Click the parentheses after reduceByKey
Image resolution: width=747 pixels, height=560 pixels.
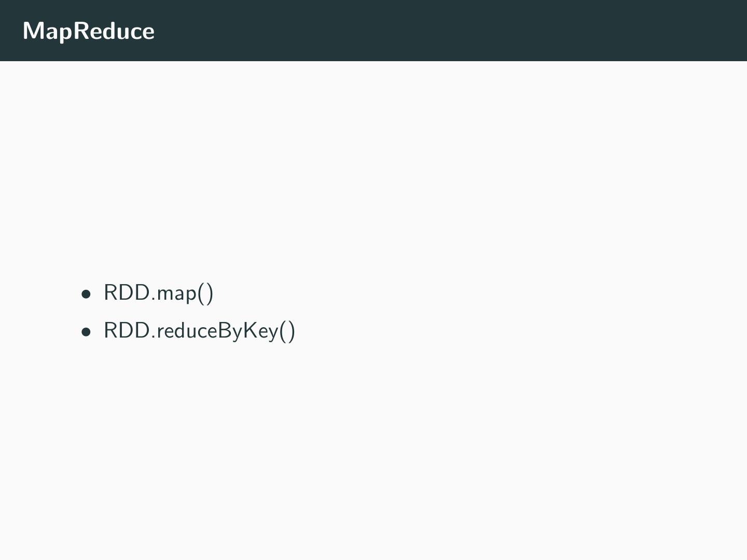coord(287,331)
